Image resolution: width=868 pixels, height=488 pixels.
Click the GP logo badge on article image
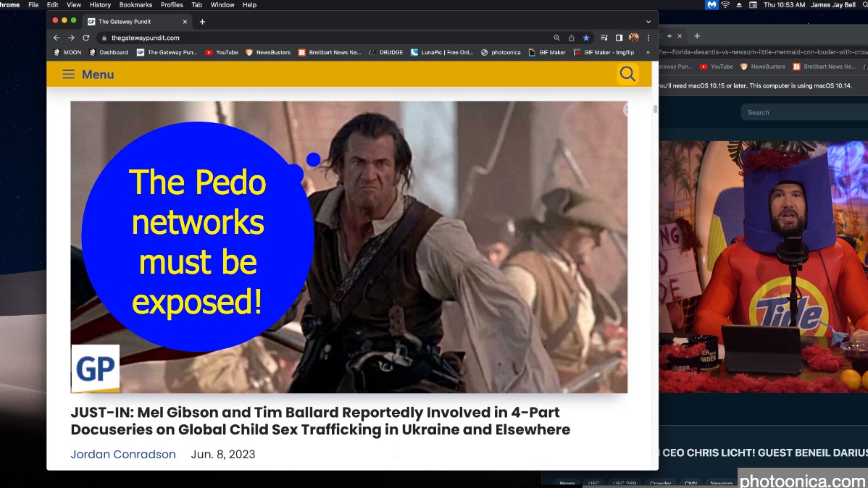[x=95, y=369]
